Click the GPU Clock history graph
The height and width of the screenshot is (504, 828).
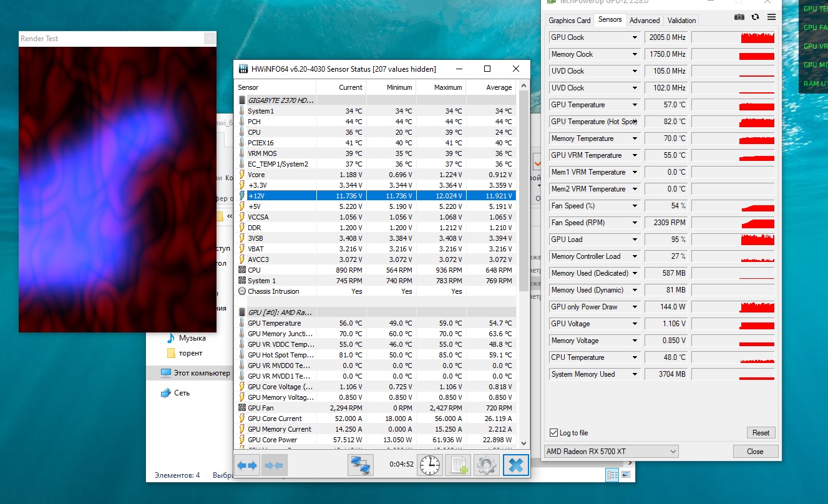[733, 37]
